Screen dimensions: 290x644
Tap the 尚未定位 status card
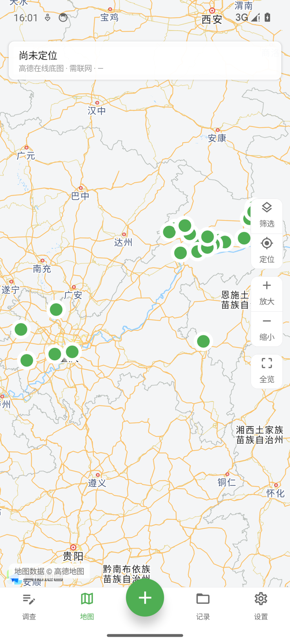pyautogui.click(x=145, y=60)
